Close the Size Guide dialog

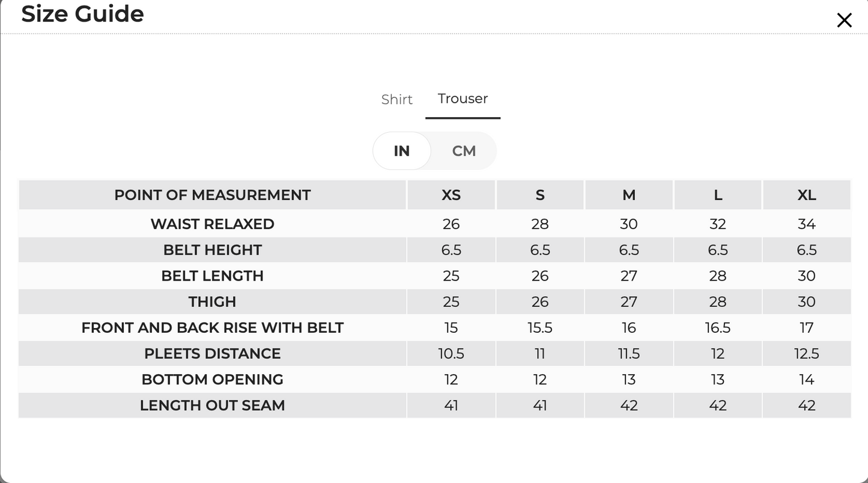(x=844, y=20)
